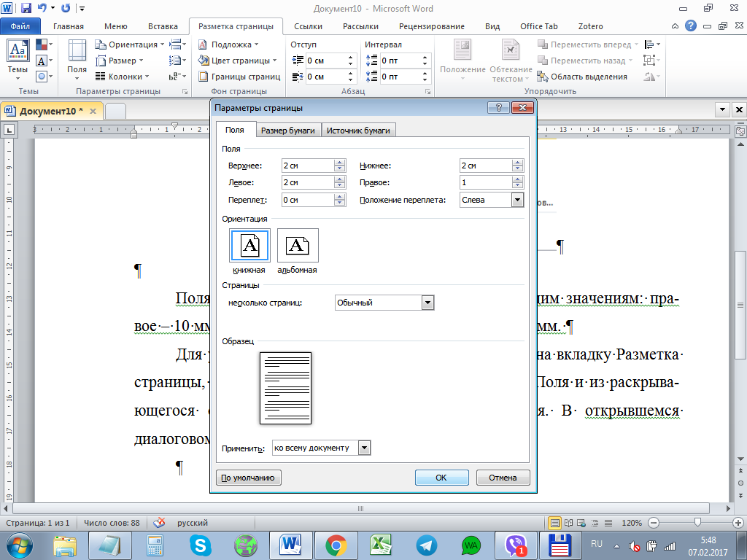Image resolution: width=747 pixels, height=560 pixels.
Task: Open the Windows Start menu
Action: [x=20, y=545]
